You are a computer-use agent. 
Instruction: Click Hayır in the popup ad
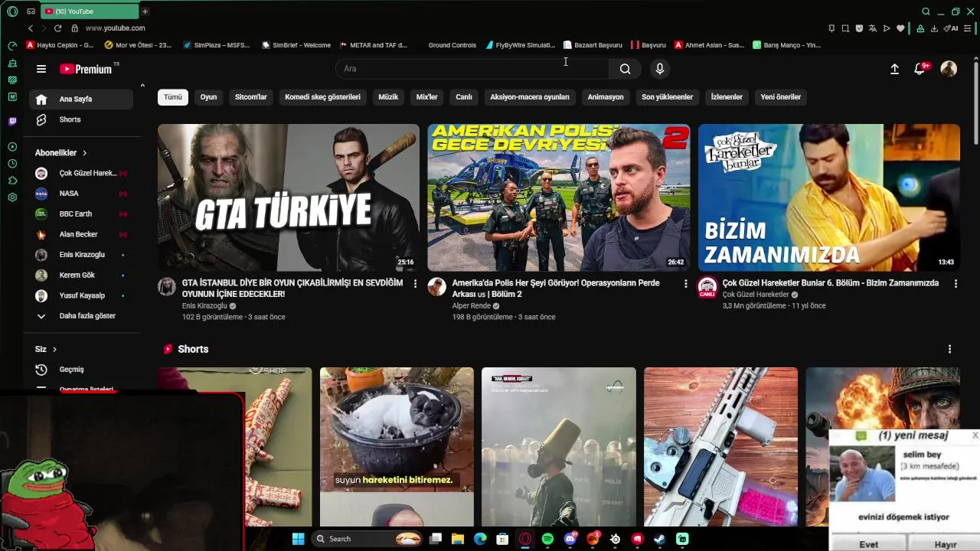(946, 544)
